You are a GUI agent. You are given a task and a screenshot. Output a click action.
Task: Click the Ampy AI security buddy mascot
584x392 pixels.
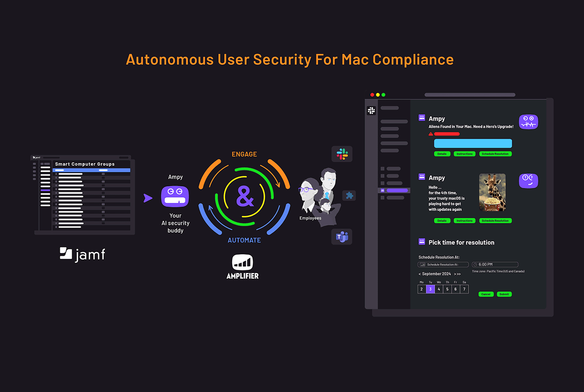pos(175,196)
